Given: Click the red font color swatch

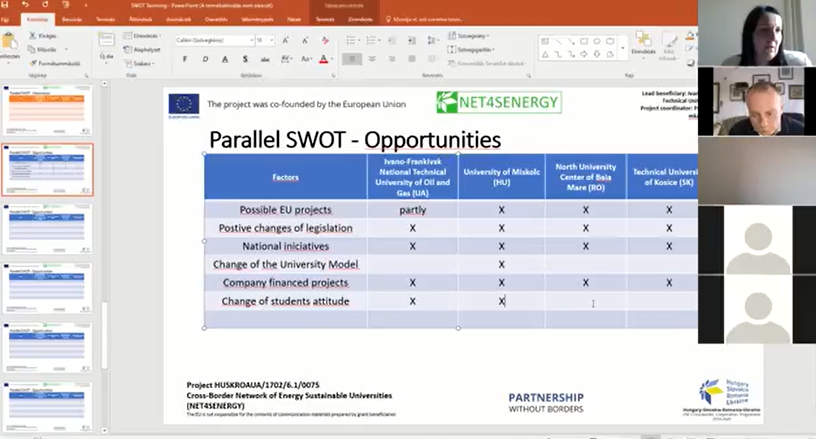Looking at the screenshot, I should (323, 59).
